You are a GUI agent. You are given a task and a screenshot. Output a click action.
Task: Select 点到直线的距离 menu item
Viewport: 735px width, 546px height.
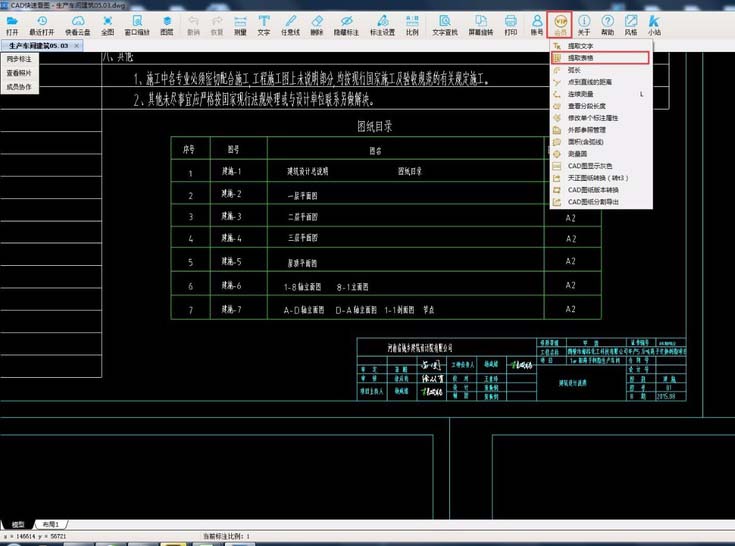point(601,82)
